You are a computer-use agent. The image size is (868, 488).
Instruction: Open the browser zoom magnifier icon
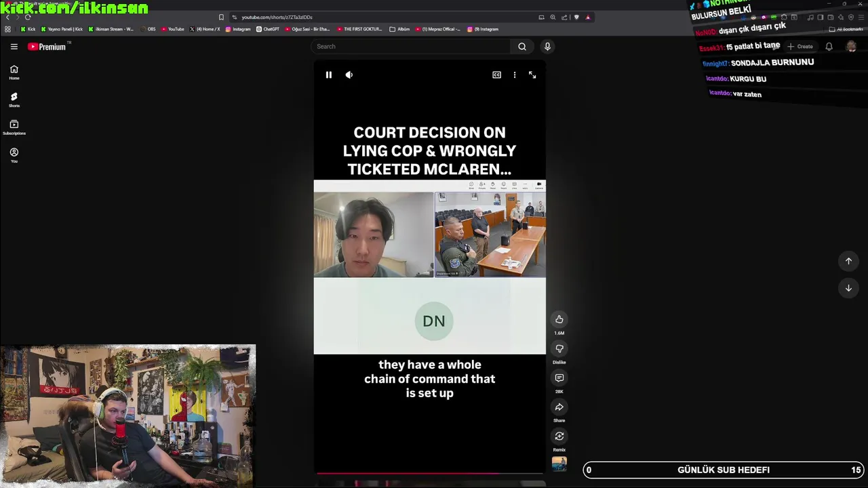(553, 17)
